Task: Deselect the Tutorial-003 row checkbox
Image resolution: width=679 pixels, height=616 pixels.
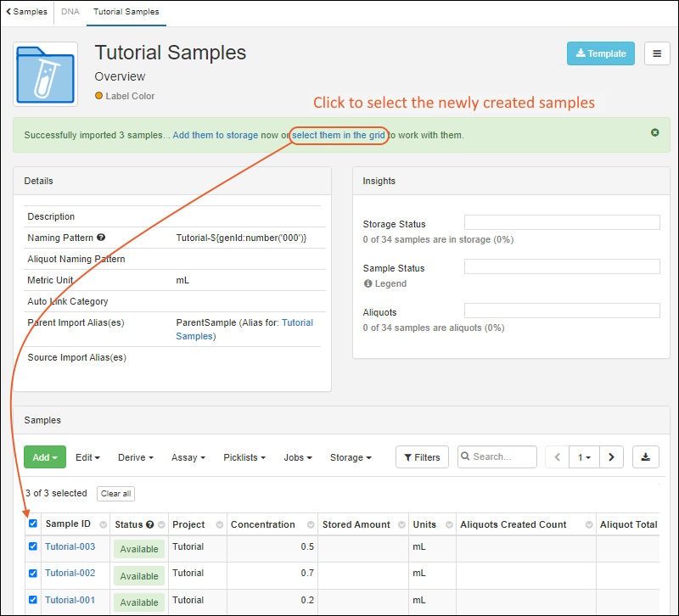Action: click(33, 546)
